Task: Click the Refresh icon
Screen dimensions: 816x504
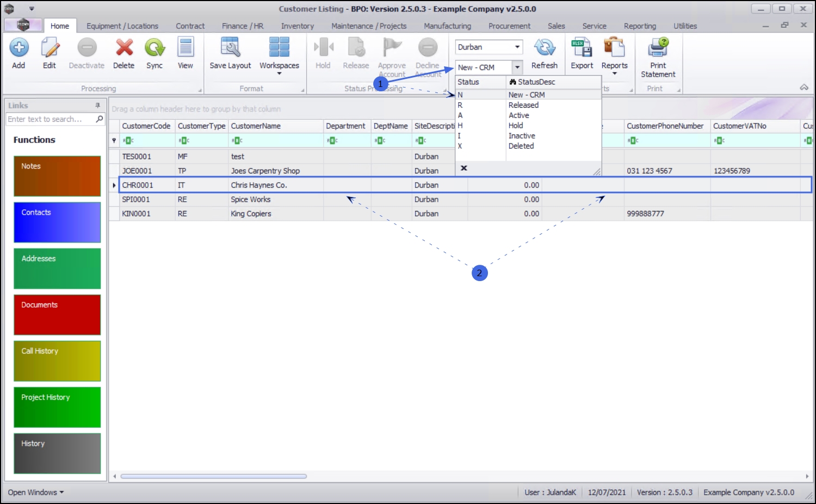Action: (x=545, y=48)
